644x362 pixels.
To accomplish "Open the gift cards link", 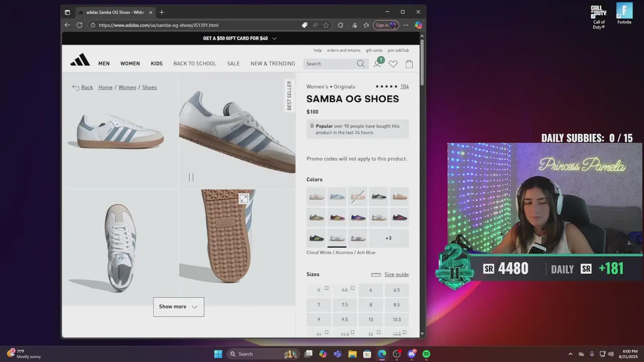I will click(x=374, y=50).
